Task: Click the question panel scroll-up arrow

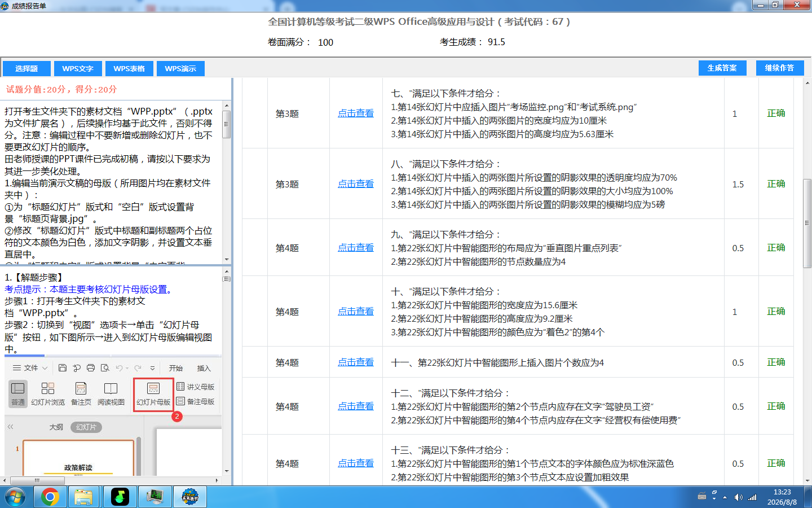Action: coord(227,106)
